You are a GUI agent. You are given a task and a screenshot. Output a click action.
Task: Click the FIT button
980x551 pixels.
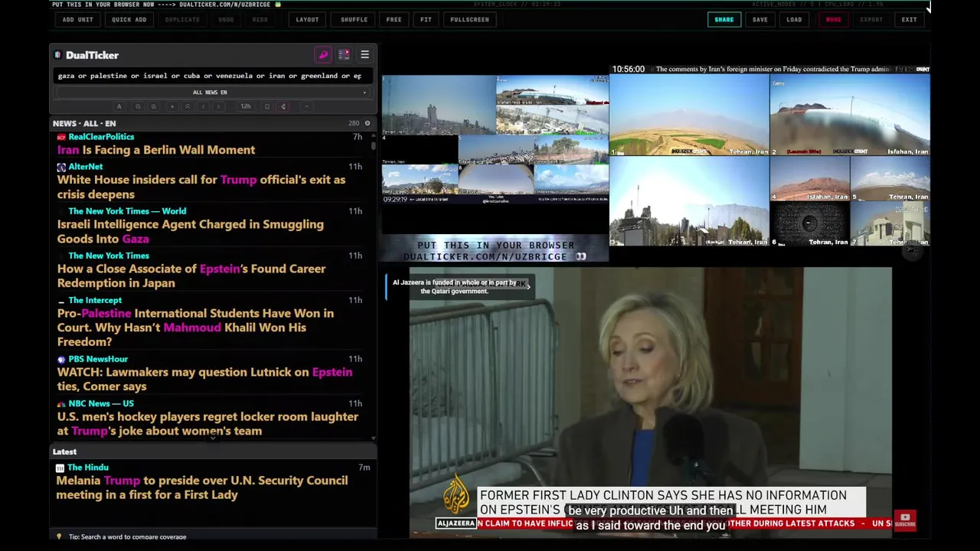click(x=426, y=20)
